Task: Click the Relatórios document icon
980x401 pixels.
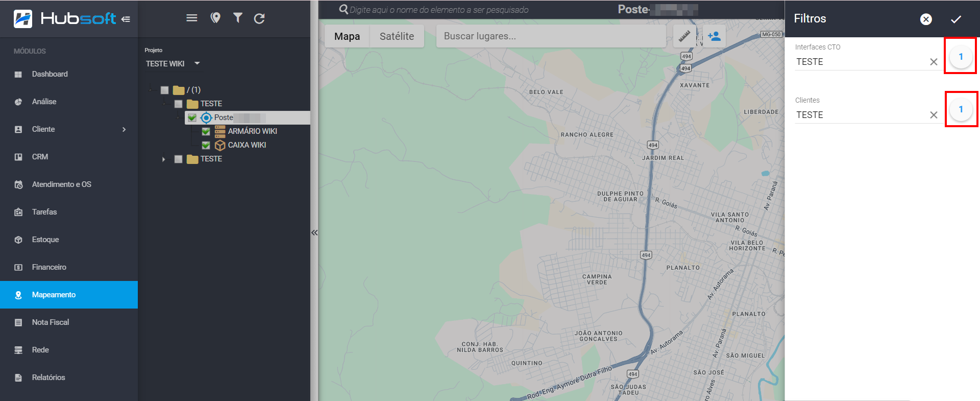Action: point(18,378)
